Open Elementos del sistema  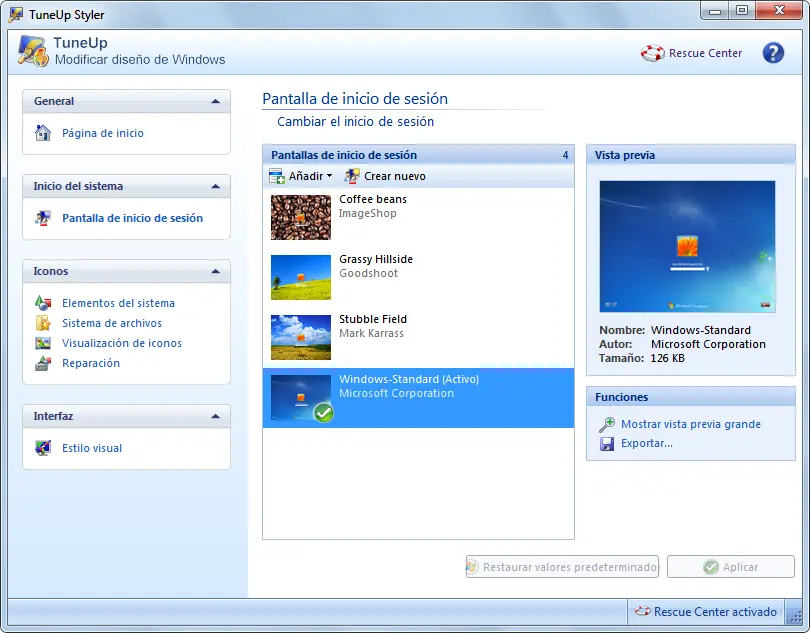[118, 303]
